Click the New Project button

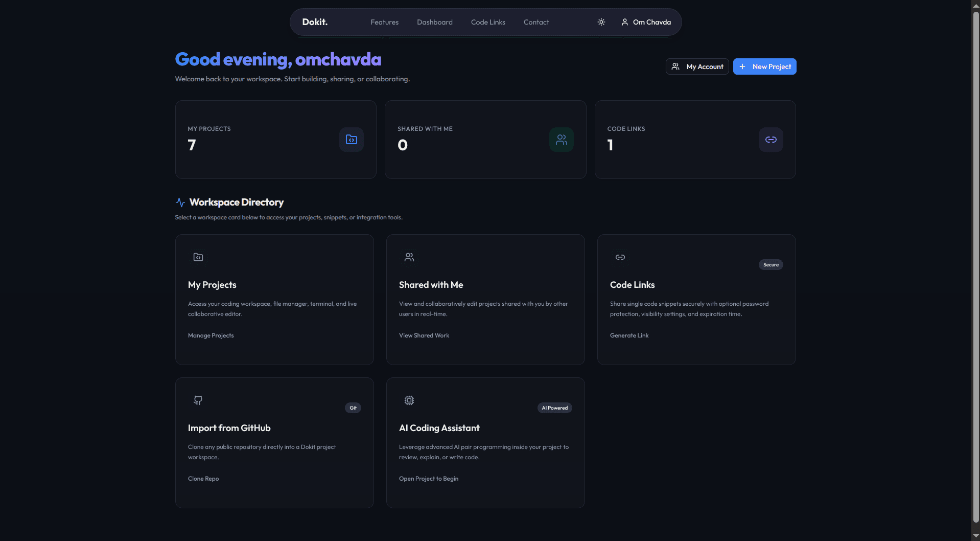(764, 66)
